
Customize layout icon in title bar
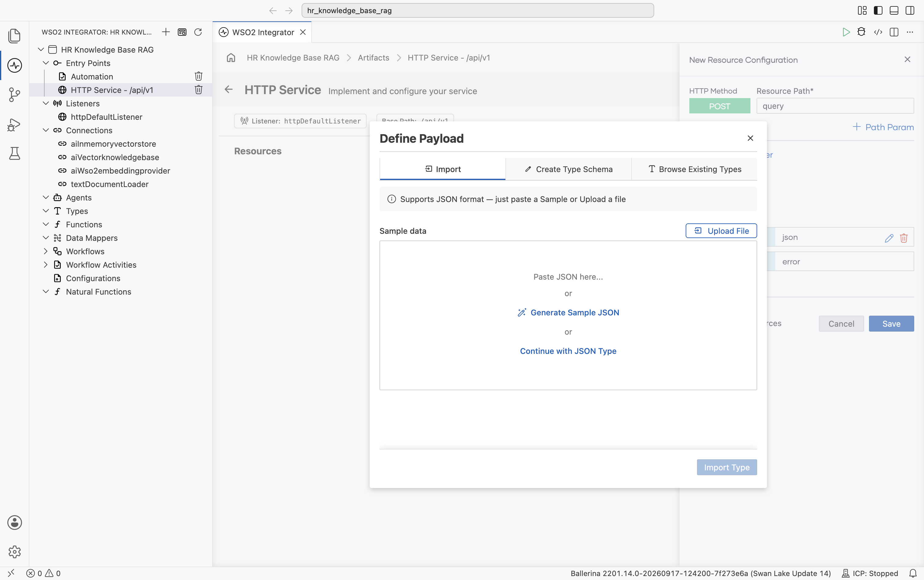[x=862, y=10]
